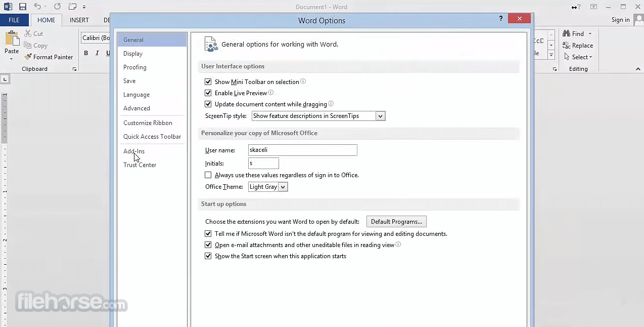Click the New document icon in title bar
This screenshot has height=327, width=644.
tap(72, 7)
